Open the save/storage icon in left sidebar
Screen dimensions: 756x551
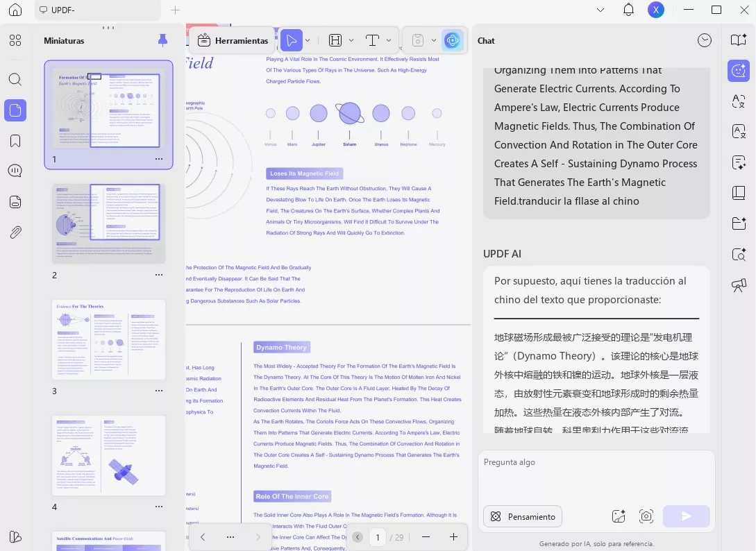(15, 202)
